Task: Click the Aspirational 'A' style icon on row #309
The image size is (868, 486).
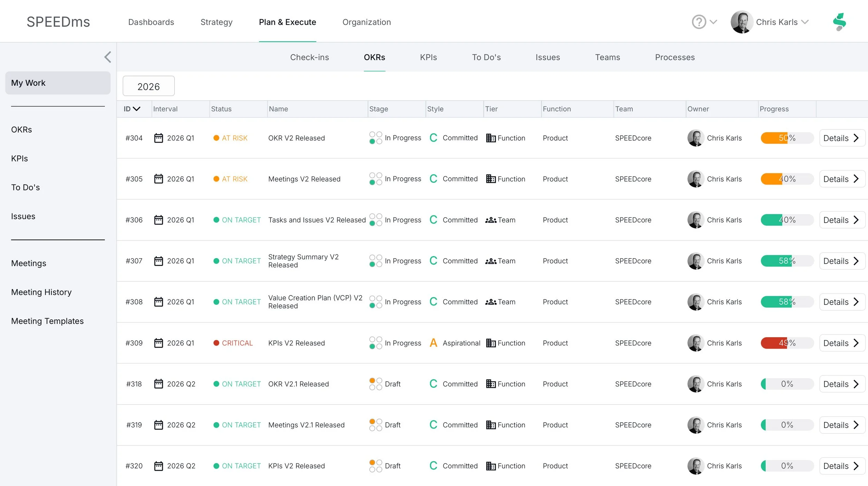Action: 433,343
